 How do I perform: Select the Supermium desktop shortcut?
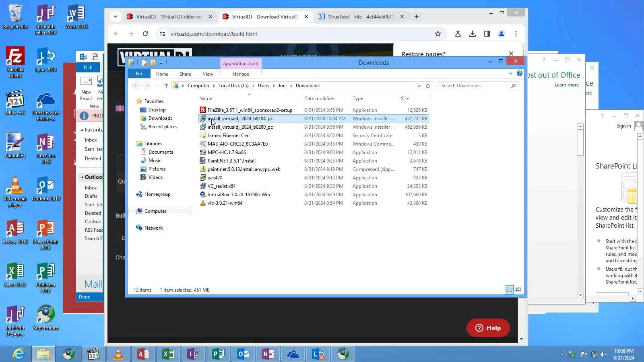pyautogui.click(x=46, y=318)
